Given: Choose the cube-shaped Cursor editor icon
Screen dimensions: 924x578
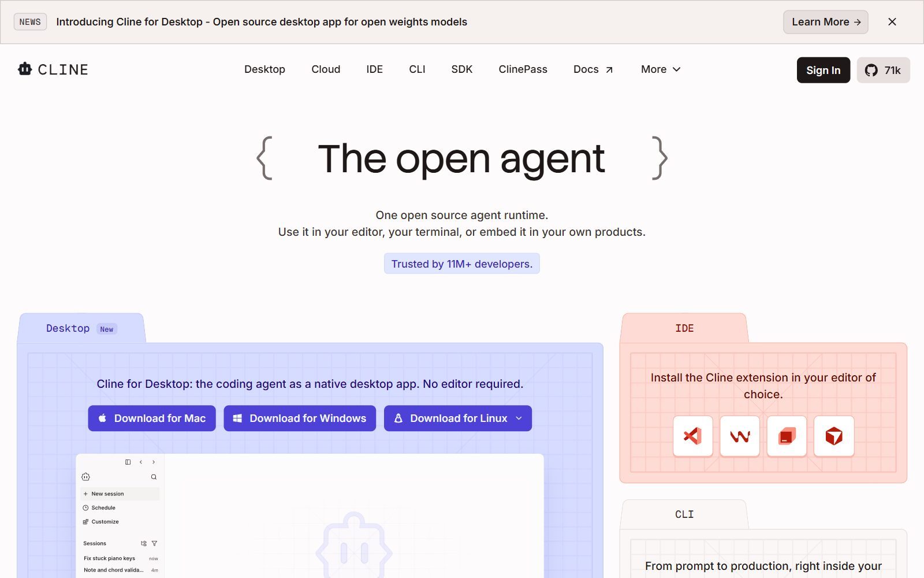Looking at the screenshot, I should [833, 436].
